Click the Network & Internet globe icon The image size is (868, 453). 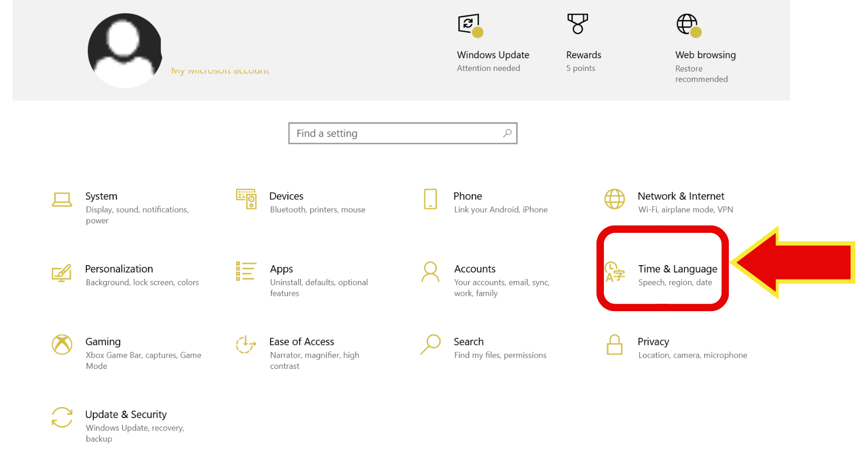[614, 199]
